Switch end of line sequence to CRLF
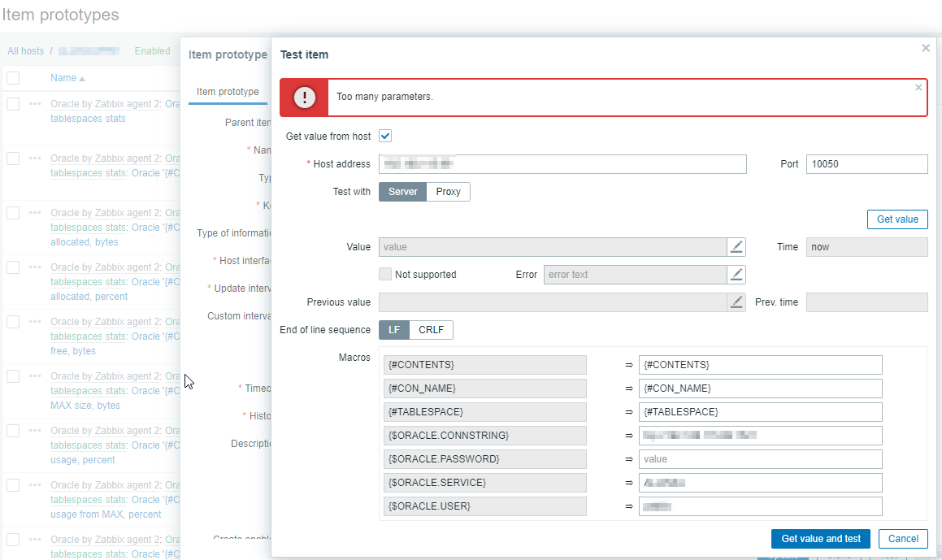The height and width of the screenshot is (560, 942). click(431, 330)
